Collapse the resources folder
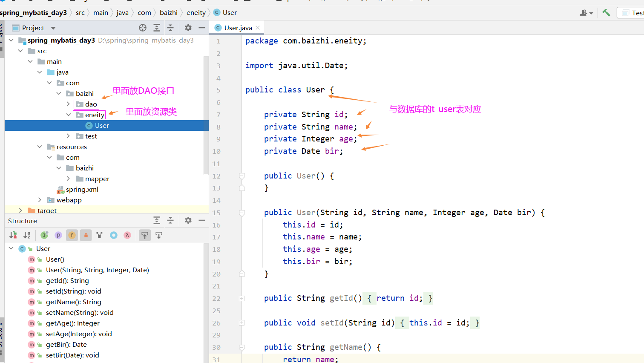 (x=40, y=147)
